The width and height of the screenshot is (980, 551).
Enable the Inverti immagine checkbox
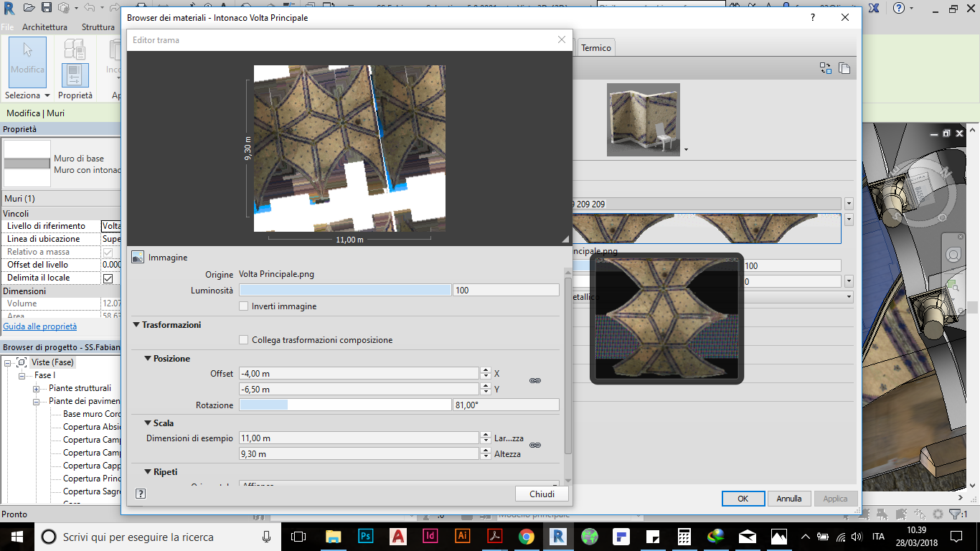(x=244, y=306)
